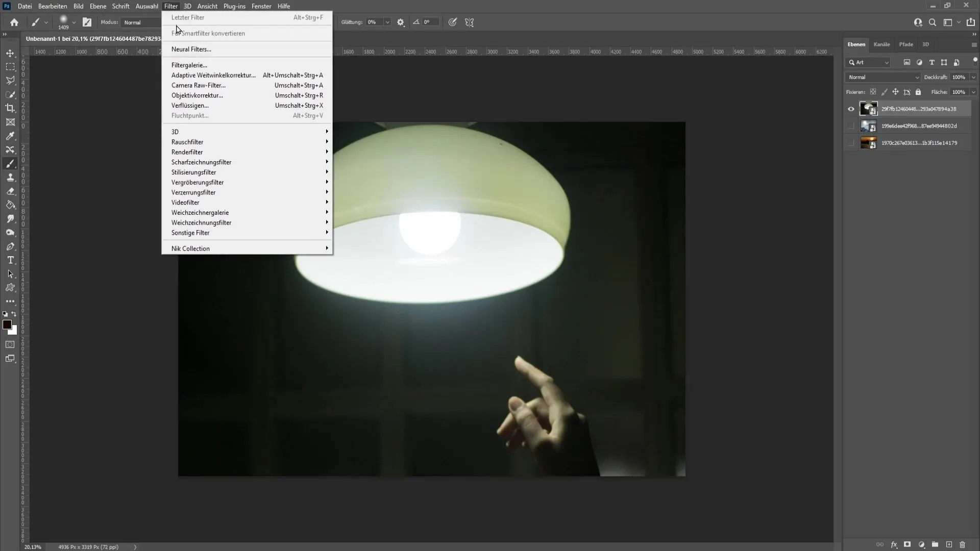The image size is (980, 551).
Task: Select the Crop tool
Action: pos(10,108)
